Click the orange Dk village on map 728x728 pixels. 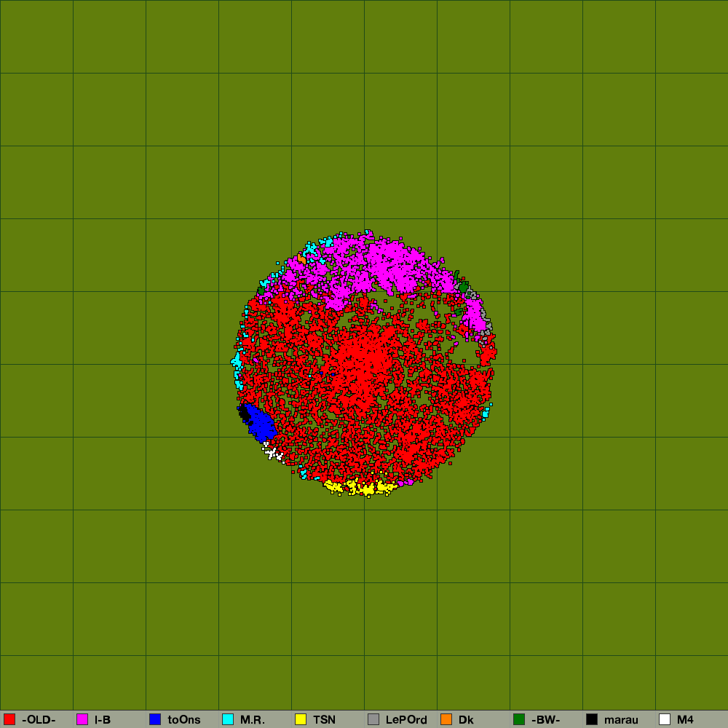302,260
